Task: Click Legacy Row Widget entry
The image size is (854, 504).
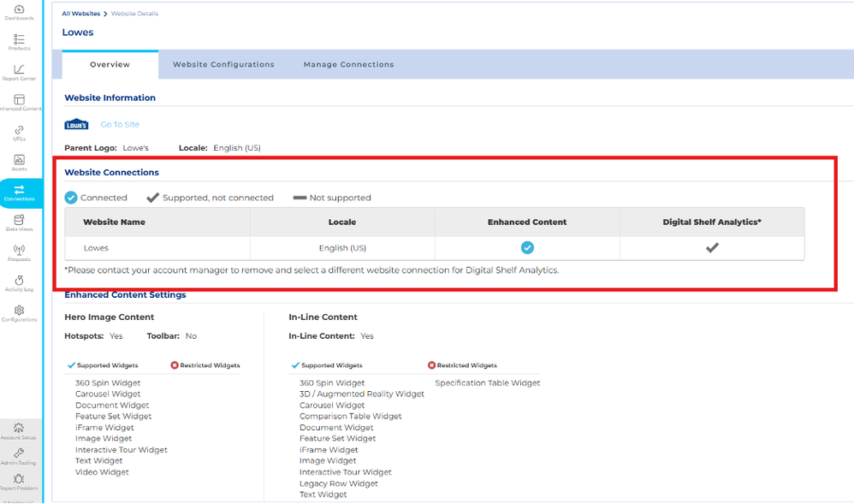Action: (338, 483)
